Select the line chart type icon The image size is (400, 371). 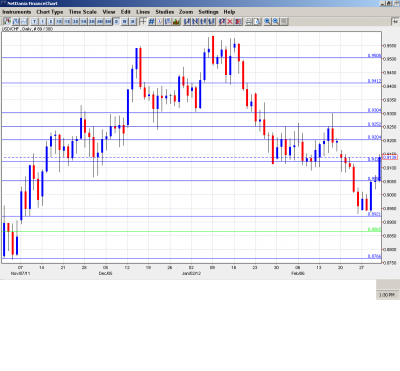24,22
